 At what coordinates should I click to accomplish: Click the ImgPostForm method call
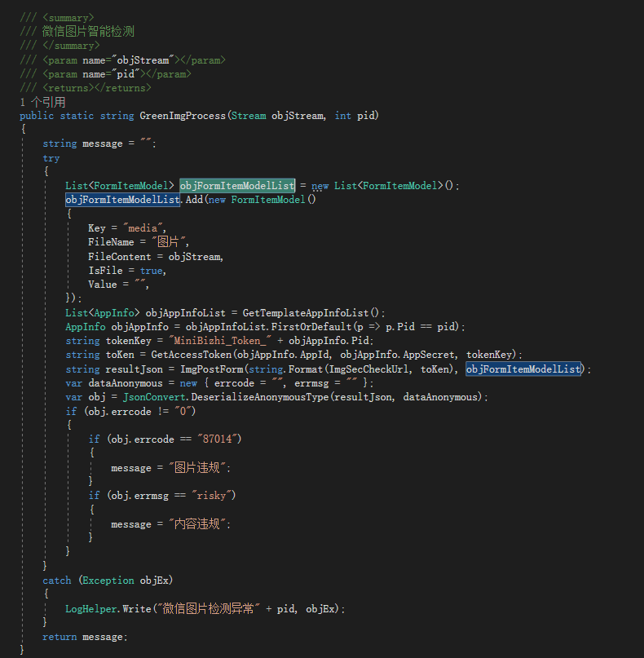coord(211,369)
